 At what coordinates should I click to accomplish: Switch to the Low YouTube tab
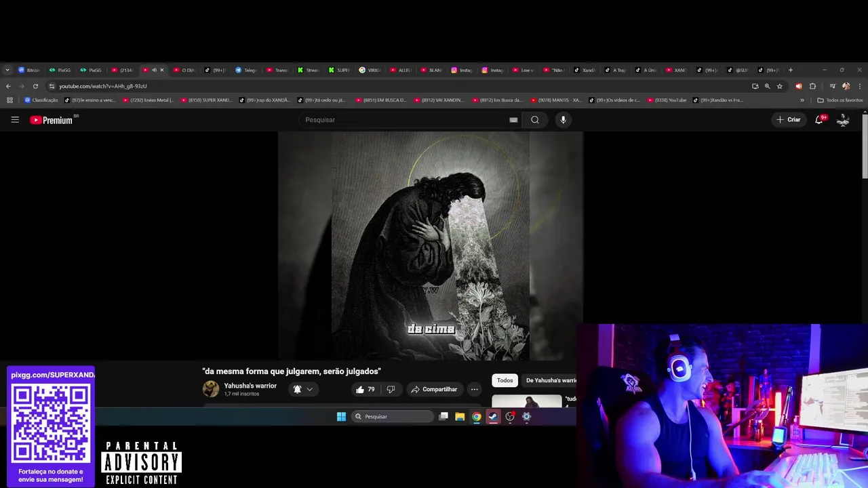point(524,70)
